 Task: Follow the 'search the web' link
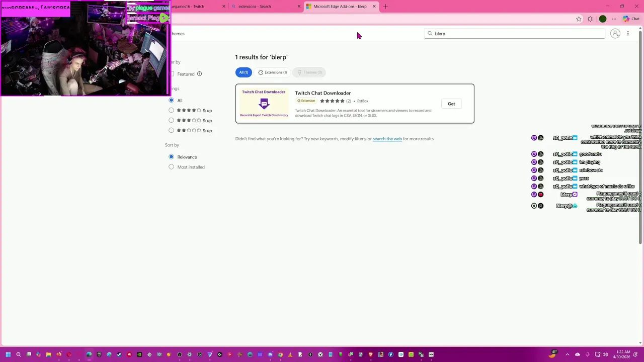[x=387, y=139]
